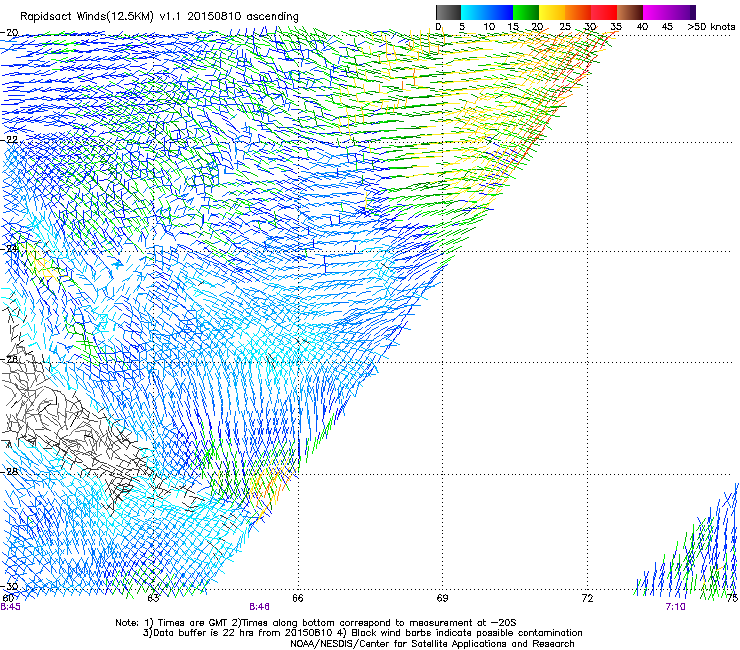Image resolution: width=740 pixels, height=650 pixels.
Task: Click the '>50 knots' scale label
Action: pos(711,27)
